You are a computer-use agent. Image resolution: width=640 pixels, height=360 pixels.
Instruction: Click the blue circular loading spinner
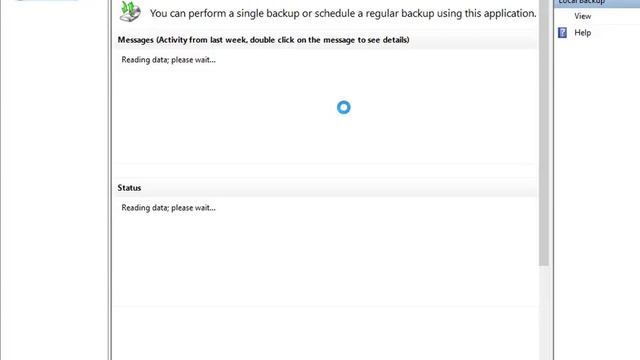point(344,107)
